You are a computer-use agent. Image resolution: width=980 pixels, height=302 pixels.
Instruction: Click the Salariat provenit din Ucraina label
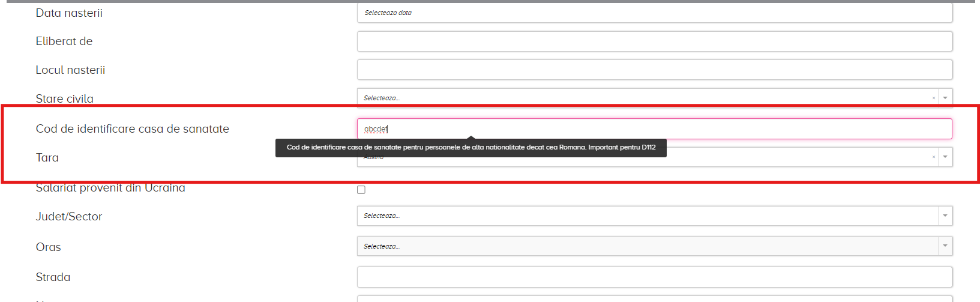point(110,188)
